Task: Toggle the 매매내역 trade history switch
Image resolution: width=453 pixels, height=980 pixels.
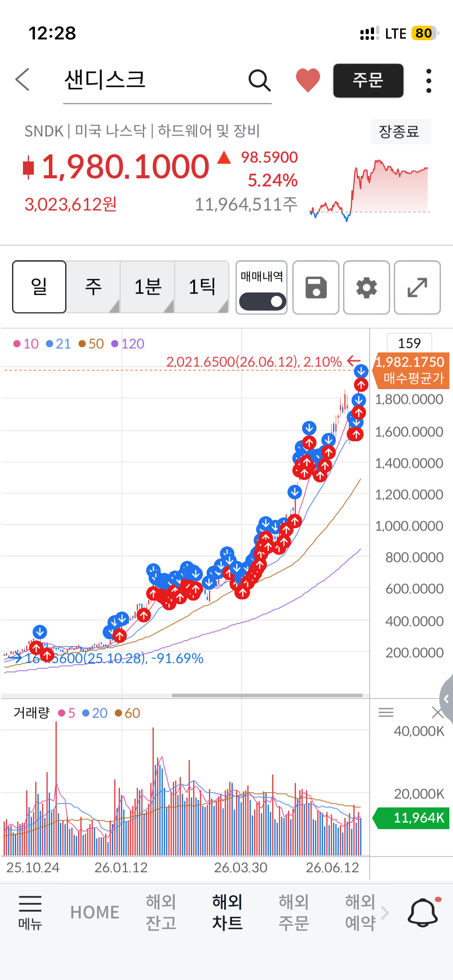Action: point(262,301)
